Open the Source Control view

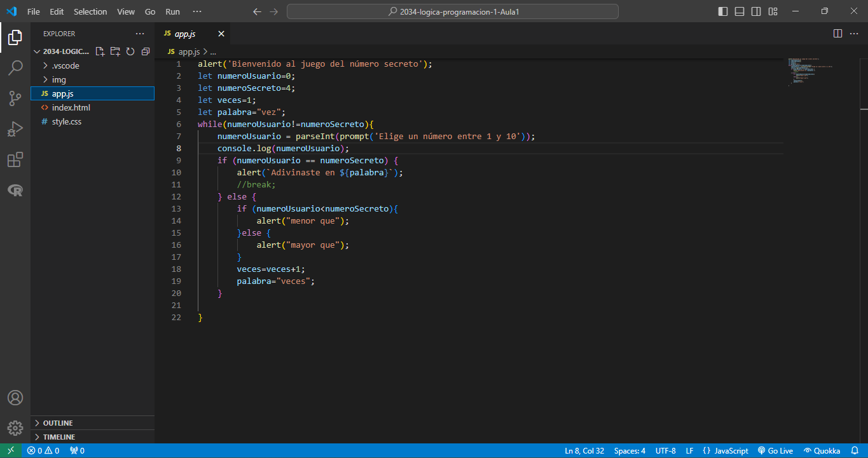[15, 98]
